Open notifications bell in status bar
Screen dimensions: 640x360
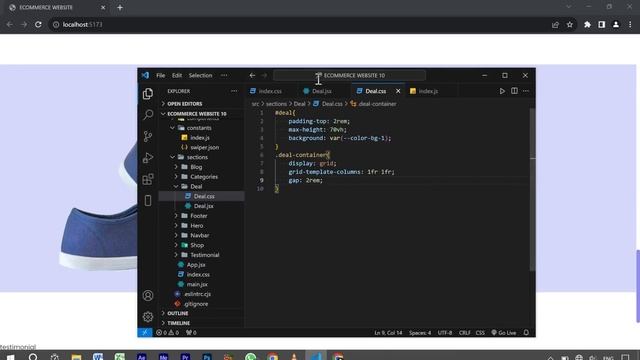coord(526,333)
